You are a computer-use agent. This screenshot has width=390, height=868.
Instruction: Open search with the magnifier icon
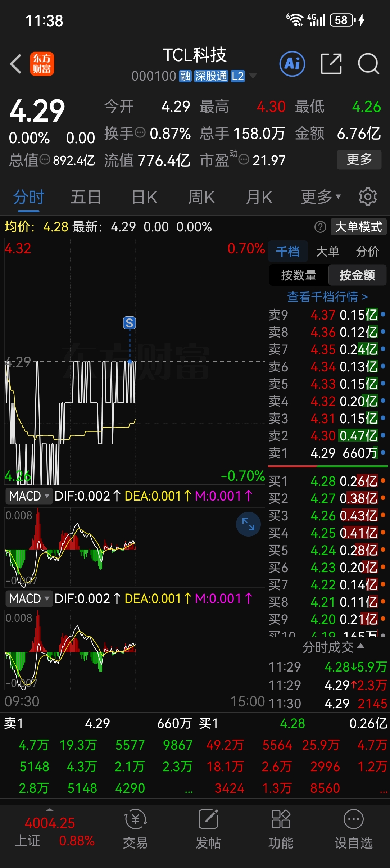[x=368, y=64]
